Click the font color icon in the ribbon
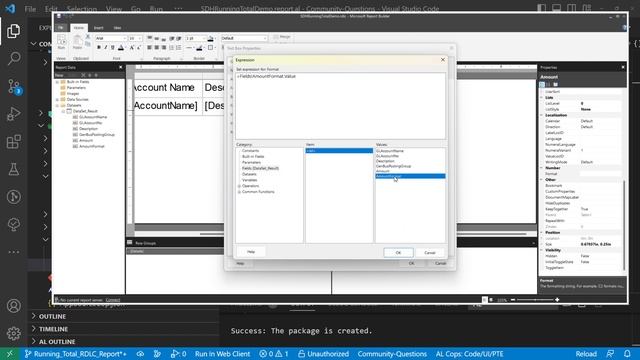 coord(121,48)
